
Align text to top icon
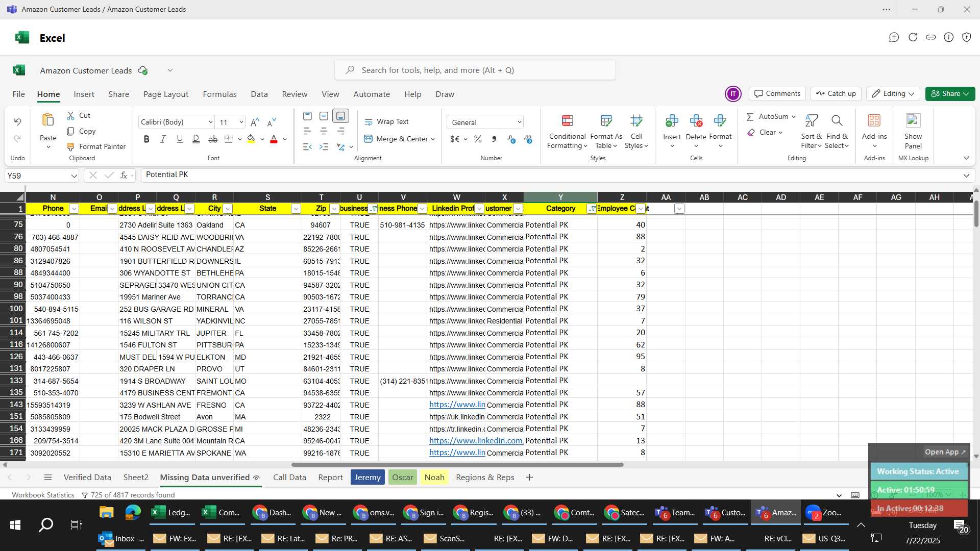coord(307,116)
